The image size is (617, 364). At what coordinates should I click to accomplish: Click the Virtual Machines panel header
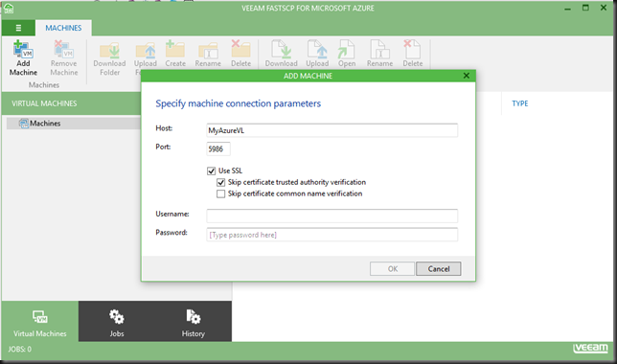(x=71, y=103)
